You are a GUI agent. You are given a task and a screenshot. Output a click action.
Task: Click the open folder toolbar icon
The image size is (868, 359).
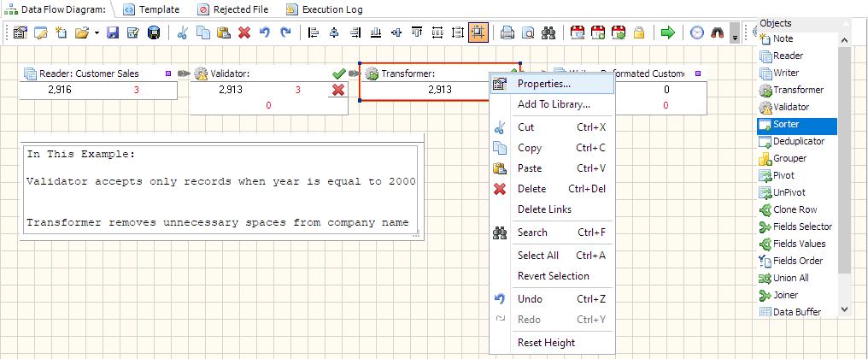click(x=81, y=33)
